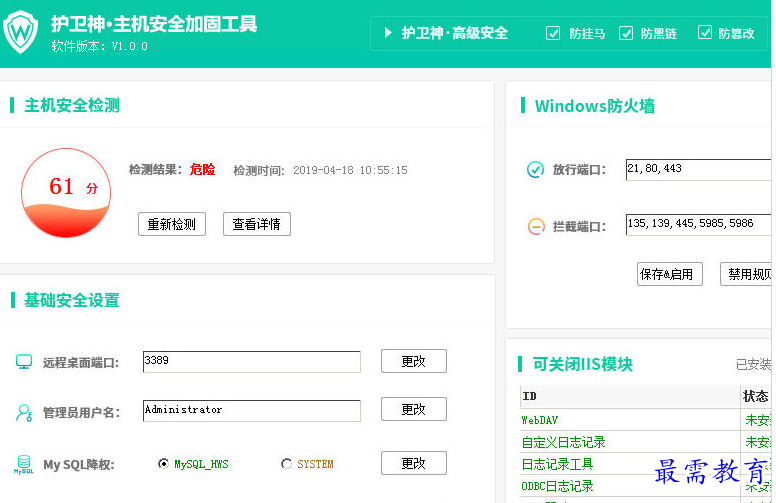Click the 拦截端口 input field
Viewport: 776px width, 503px height.
coord(698,225)
